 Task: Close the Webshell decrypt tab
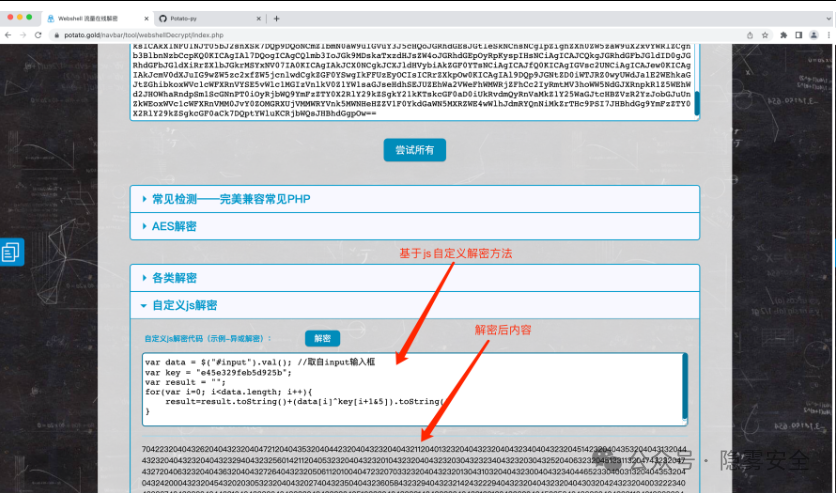point(147,19)
